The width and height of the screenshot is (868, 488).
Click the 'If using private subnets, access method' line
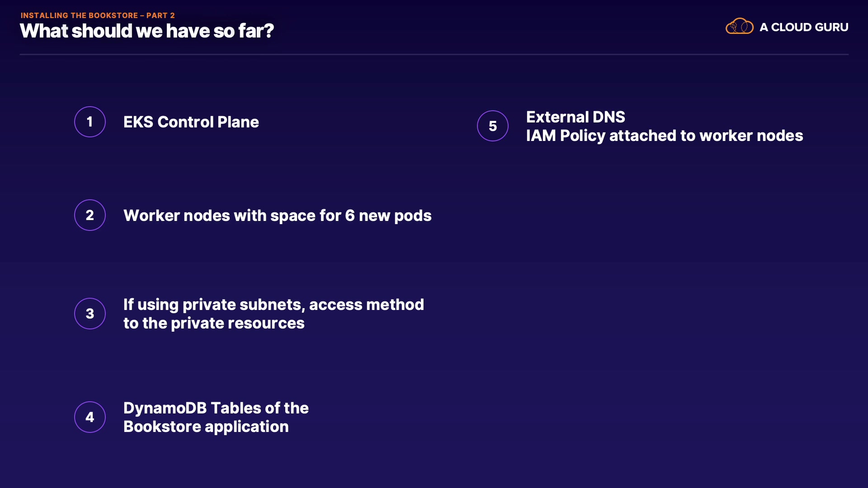[274, 305]
